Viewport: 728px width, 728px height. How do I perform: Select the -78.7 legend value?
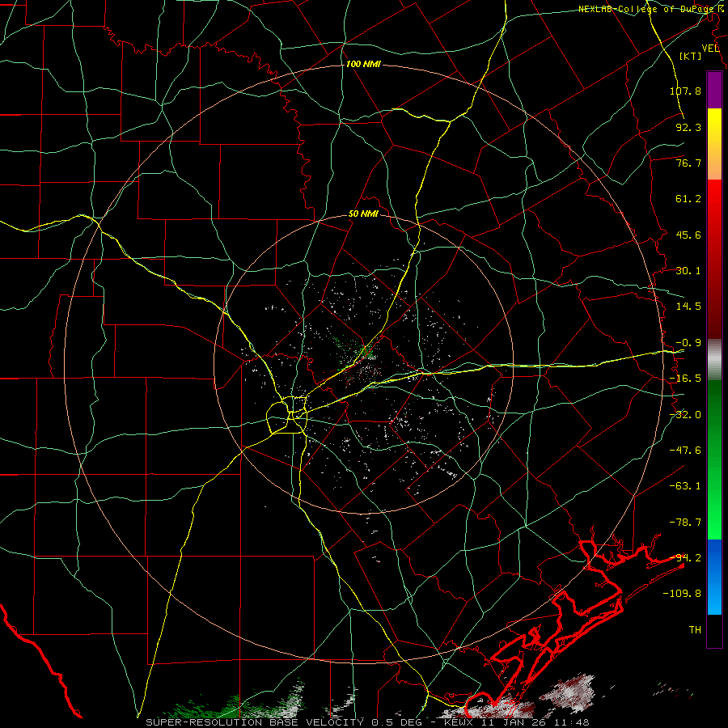[685, 523]
